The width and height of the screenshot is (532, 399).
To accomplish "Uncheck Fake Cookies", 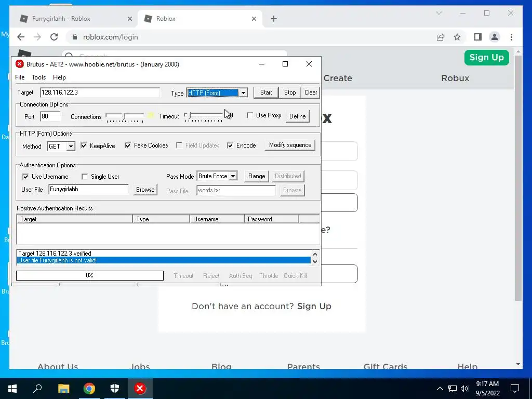I will pyautogui.click(x=128, y=145).
